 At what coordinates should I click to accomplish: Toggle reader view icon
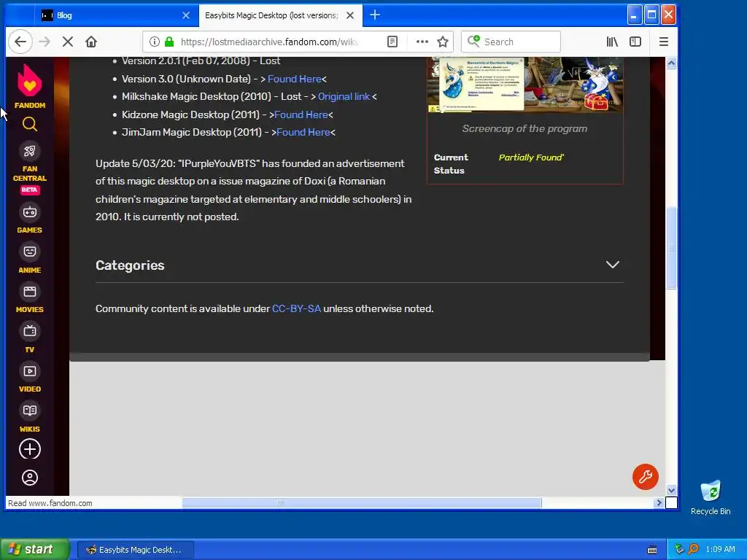392,42
